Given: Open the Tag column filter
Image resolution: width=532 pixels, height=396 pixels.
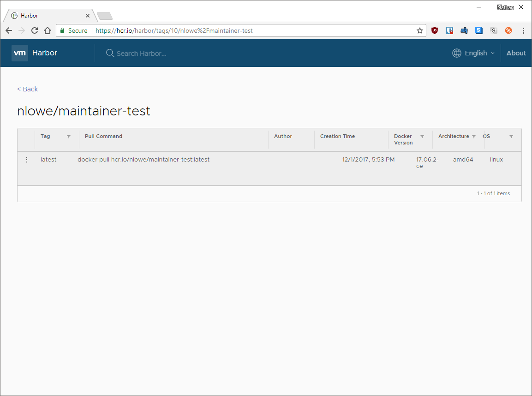Looking at the screenshot, I should click(68, 136).
